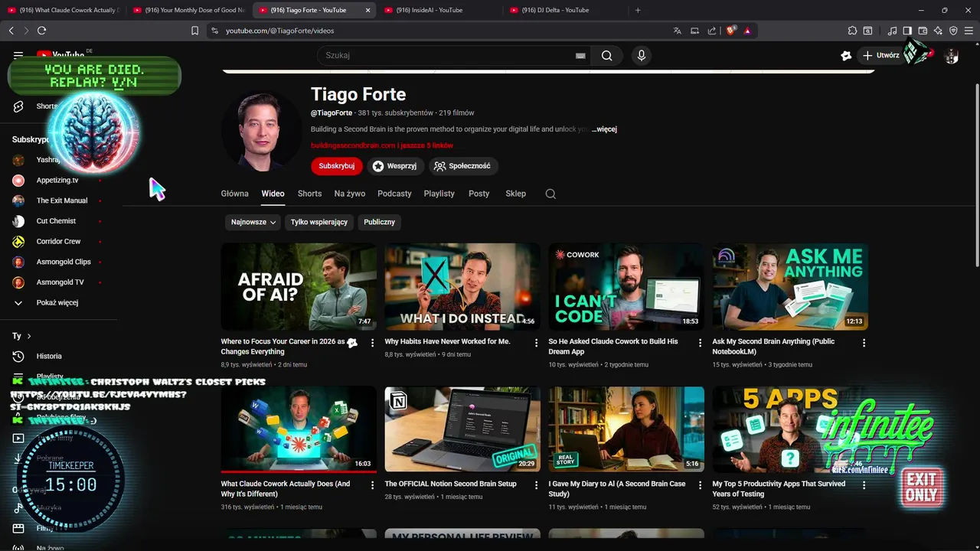Open on-screen keyboard icon in search box
Viewport: 980px width, 551px height.
pos(580,55)
